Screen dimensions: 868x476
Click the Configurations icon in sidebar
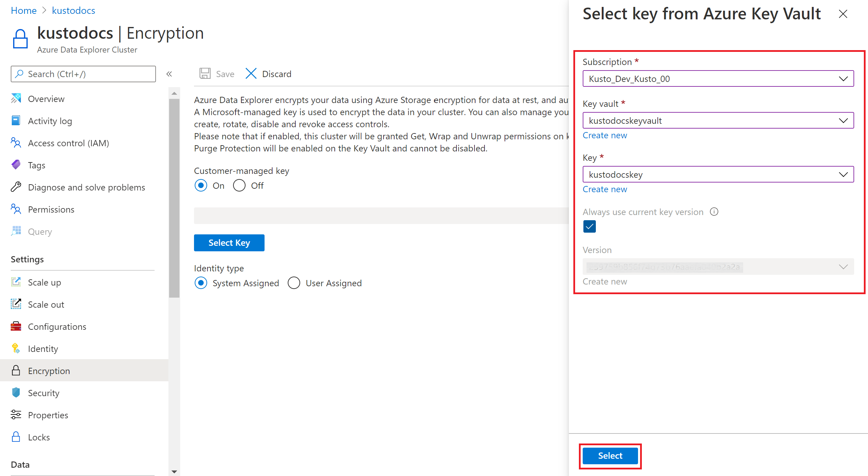click(x=16, y=326)
